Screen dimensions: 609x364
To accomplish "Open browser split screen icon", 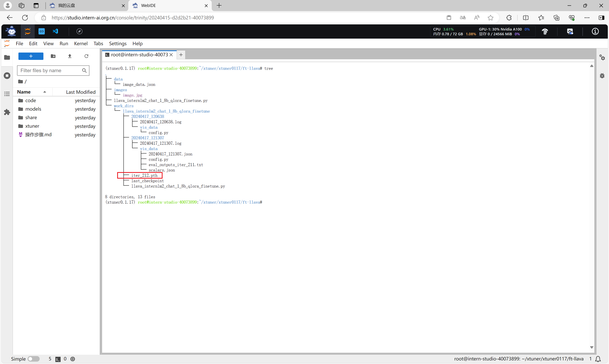I will click(526, 18).
